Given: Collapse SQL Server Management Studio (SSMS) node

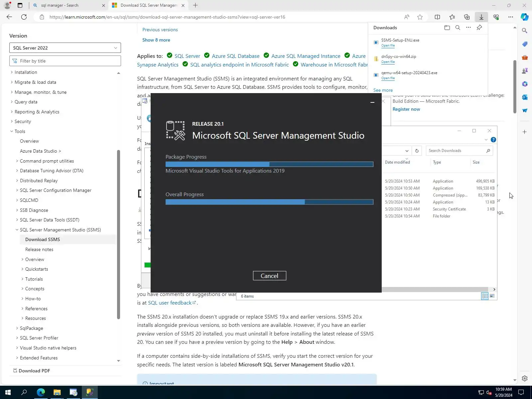Looking at the screenshot, I should [17, 230].
